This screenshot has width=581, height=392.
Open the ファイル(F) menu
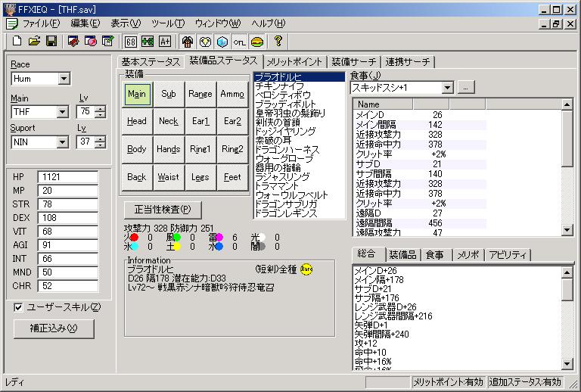41,23
